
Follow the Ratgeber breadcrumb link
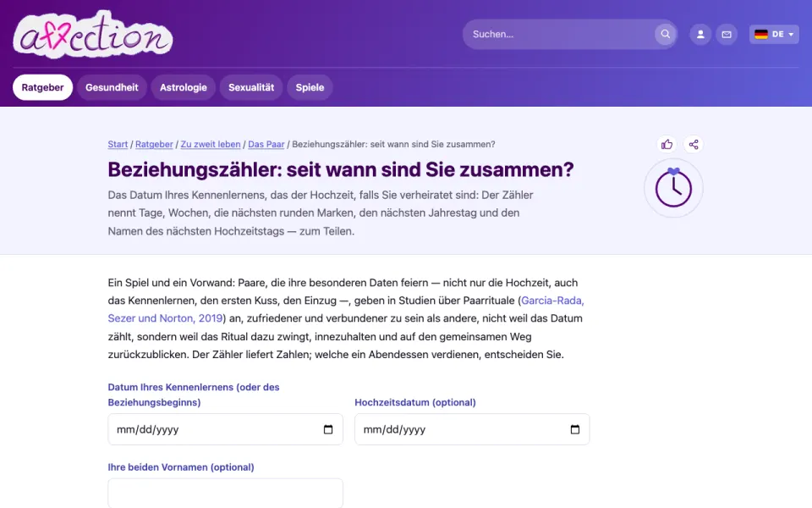click(x=154, y=144)
